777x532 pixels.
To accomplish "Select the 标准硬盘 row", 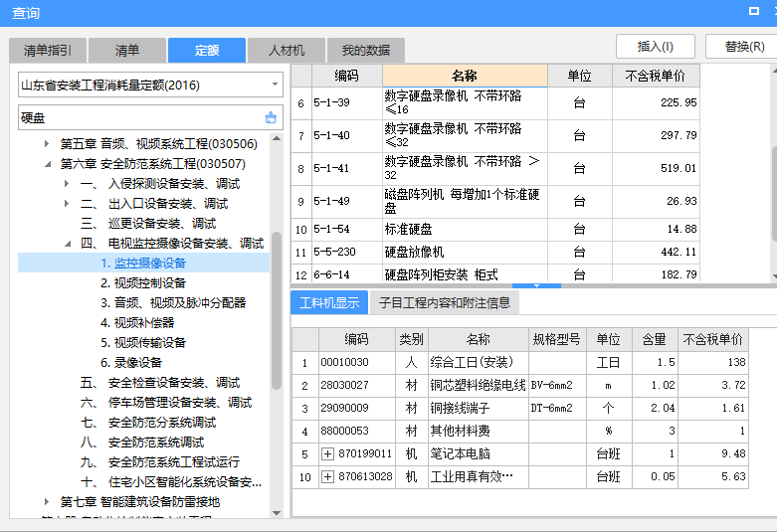I will [495, 230].
